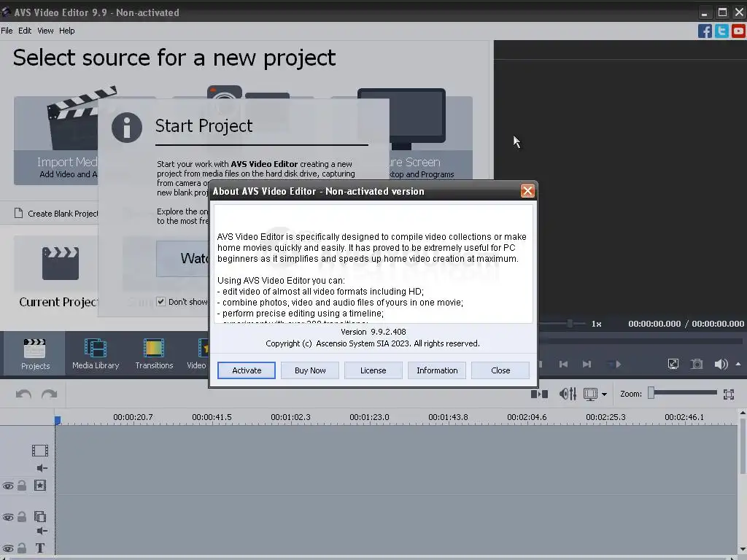Click the Undo arrow icon
This screenshot has width=747, height=560.
click(x=23, y=394)
